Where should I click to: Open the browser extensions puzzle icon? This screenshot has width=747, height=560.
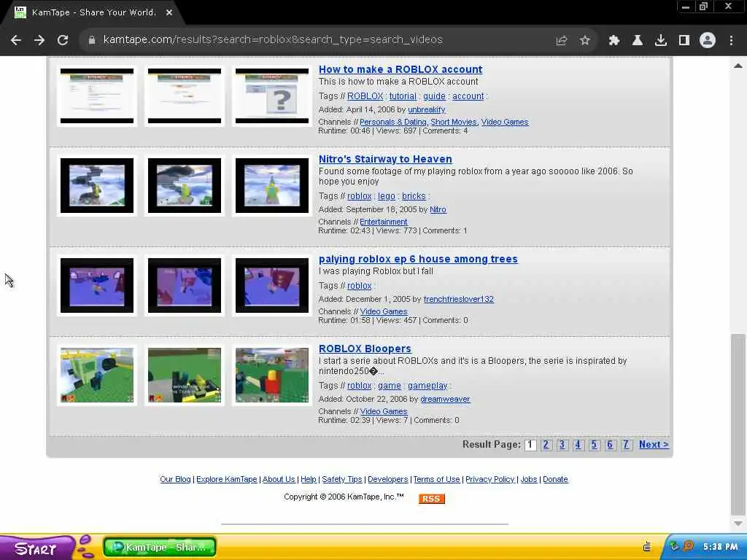614,41
